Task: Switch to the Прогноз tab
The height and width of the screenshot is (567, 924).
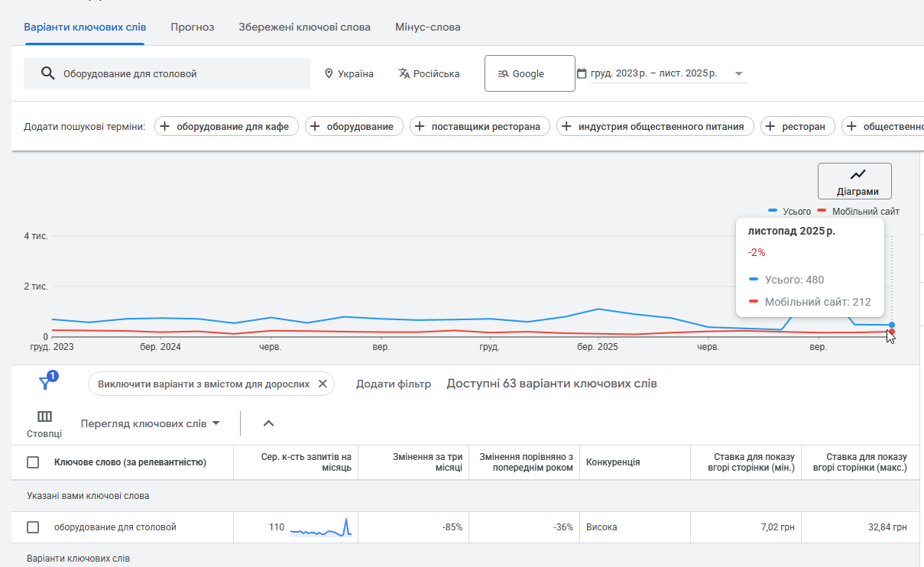Action: [x=193, y=28]
